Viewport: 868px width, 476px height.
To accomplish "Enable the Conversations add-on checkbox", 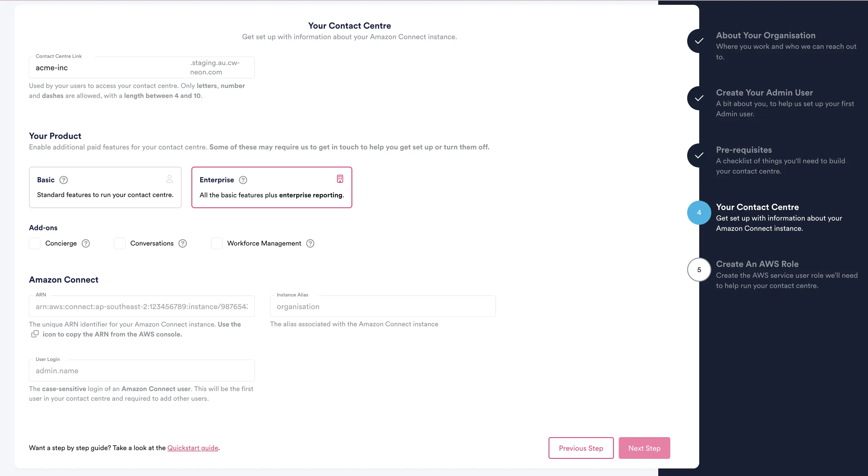I will pos(120,243).
